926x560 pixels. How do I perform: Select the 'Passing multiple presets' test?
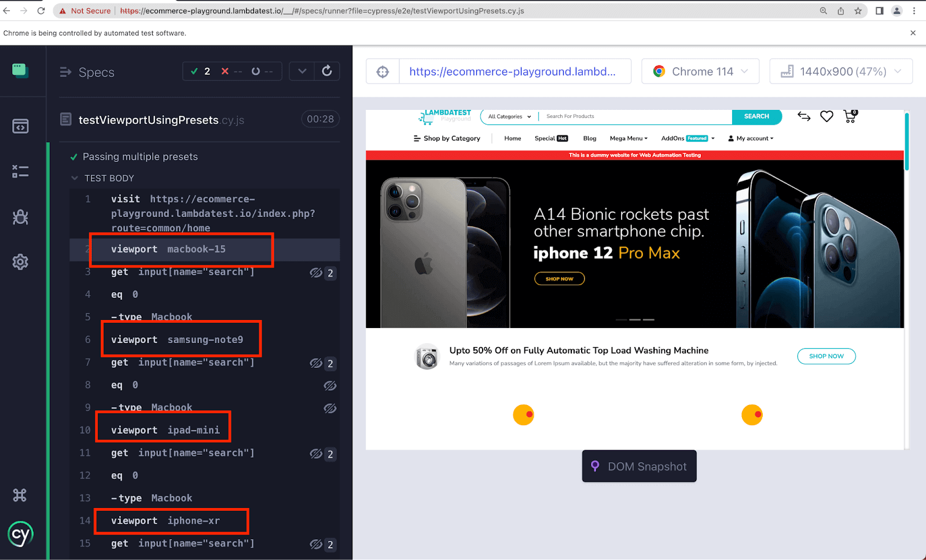[x=140, y=157]
